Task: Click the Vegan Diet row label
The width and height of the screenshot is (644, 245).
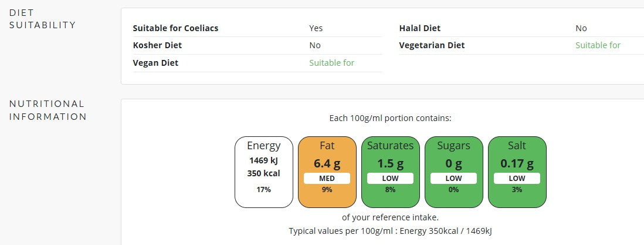Action: pyautogui.click(x=155, y=63)
